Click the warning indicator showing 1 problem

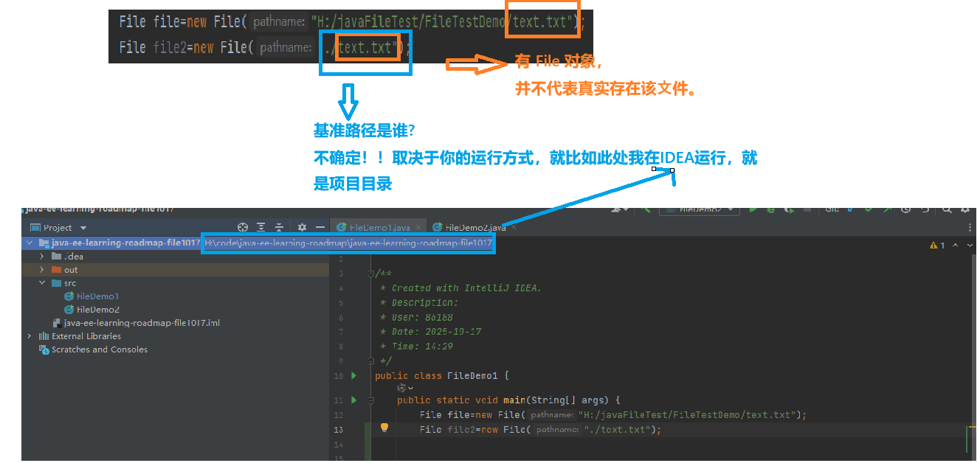click(x=938, y=246)
